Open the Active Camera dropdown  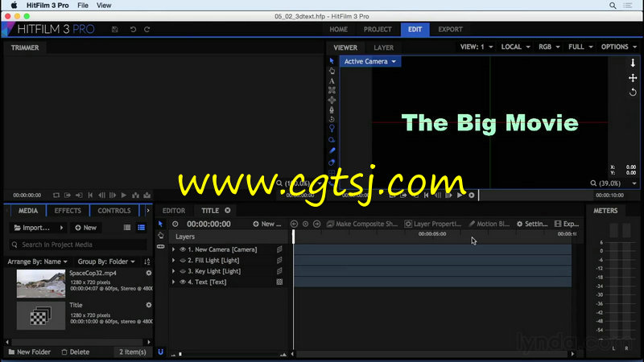point(370,62)
